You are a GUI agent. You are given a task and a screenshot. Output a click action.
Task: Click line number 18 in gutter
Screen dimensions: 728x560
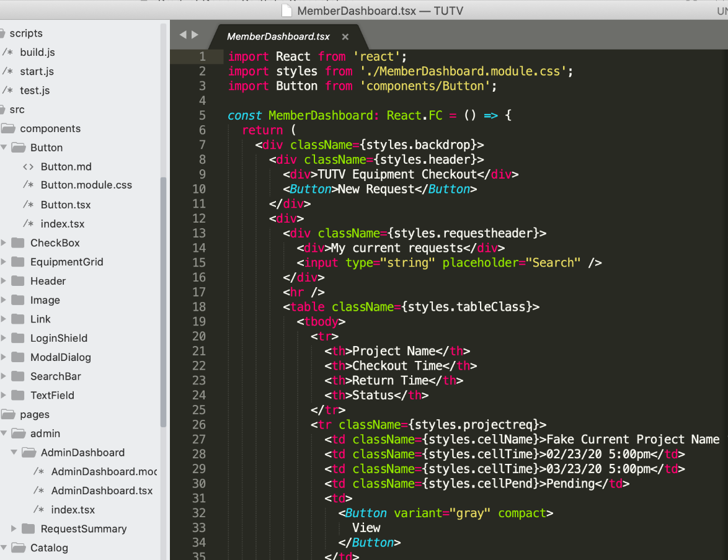198,306
